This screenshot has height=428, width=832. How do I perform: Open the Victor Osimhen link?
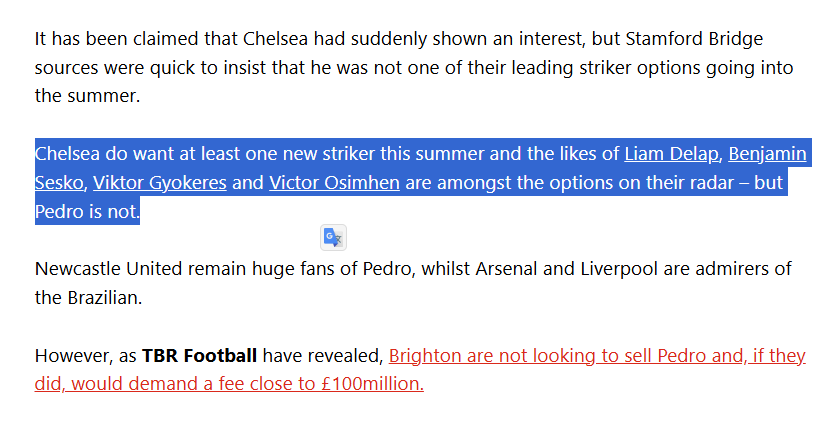334,183
